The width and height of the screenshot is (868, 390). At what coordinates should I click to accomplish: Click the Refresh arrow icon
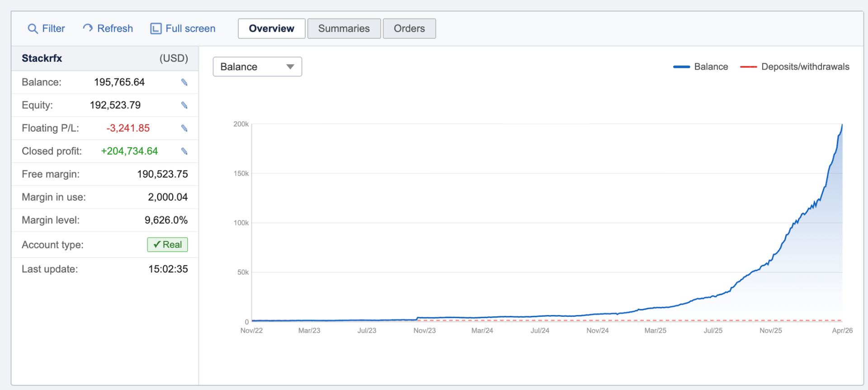click(88, 28)
